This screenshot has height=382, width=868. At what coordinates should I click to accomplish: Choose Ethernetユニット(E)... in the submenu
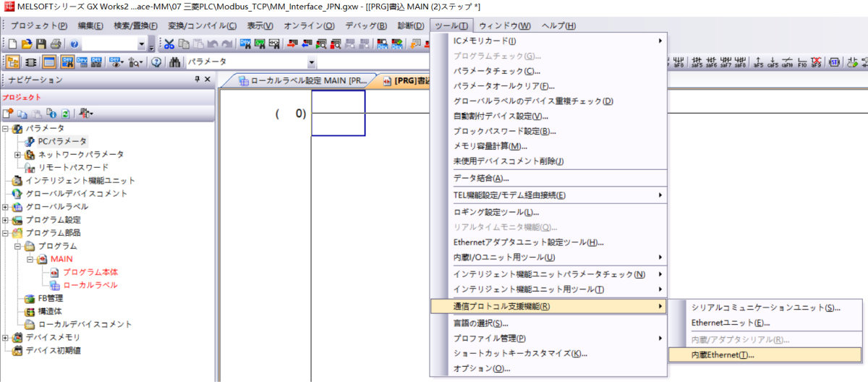765,323
